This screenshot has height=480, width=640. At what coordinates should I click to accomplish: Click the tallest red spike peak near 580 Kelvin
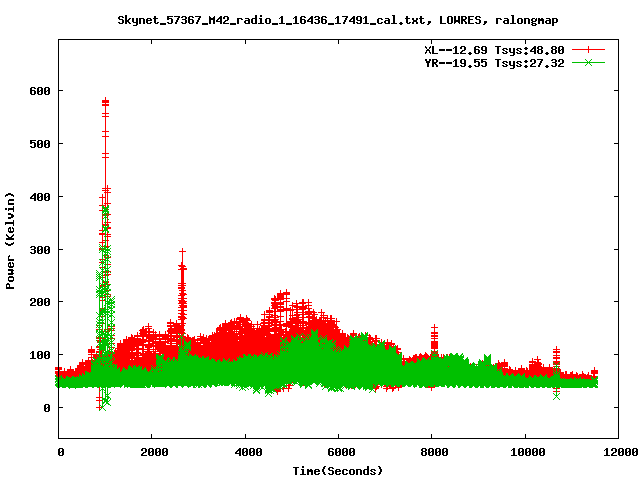point(105,101)
